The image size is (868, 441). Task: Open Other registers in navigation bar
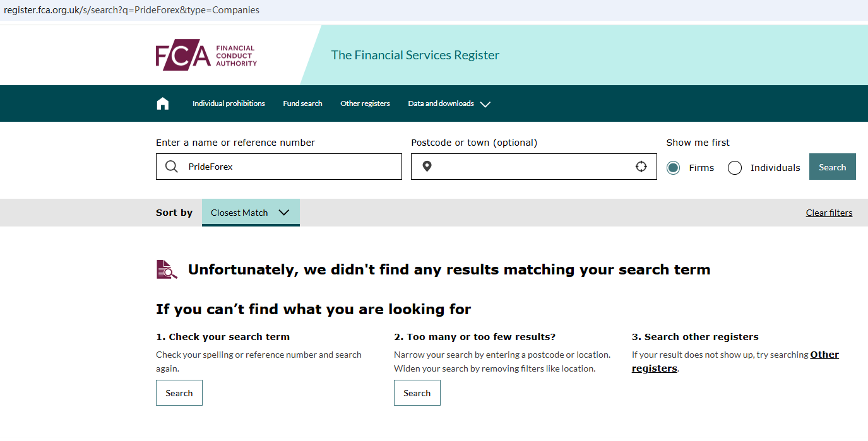point(365,103)
